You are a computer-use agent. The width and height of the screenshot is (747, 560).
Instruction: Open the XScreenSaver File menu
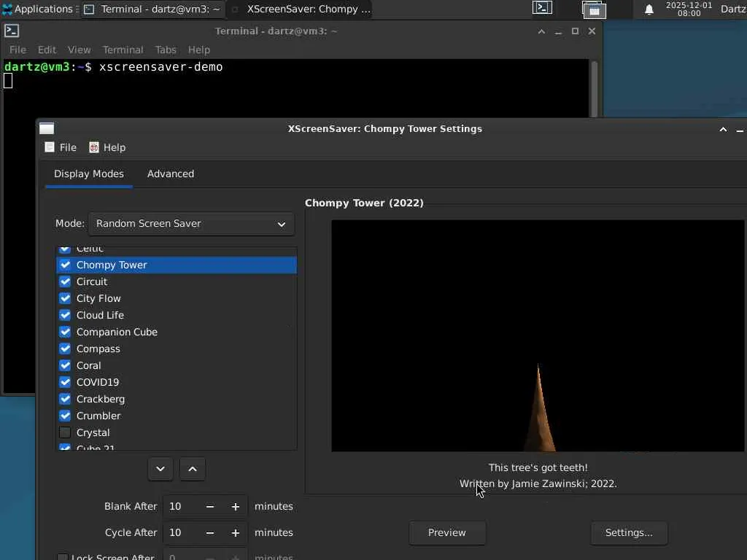61,147
